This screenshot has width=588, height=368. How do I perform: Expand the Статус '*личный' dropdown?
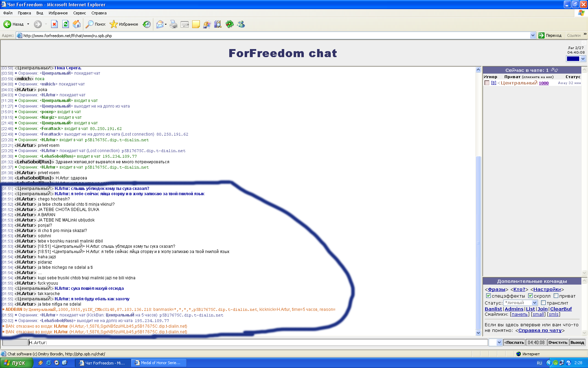coord(534,303)
